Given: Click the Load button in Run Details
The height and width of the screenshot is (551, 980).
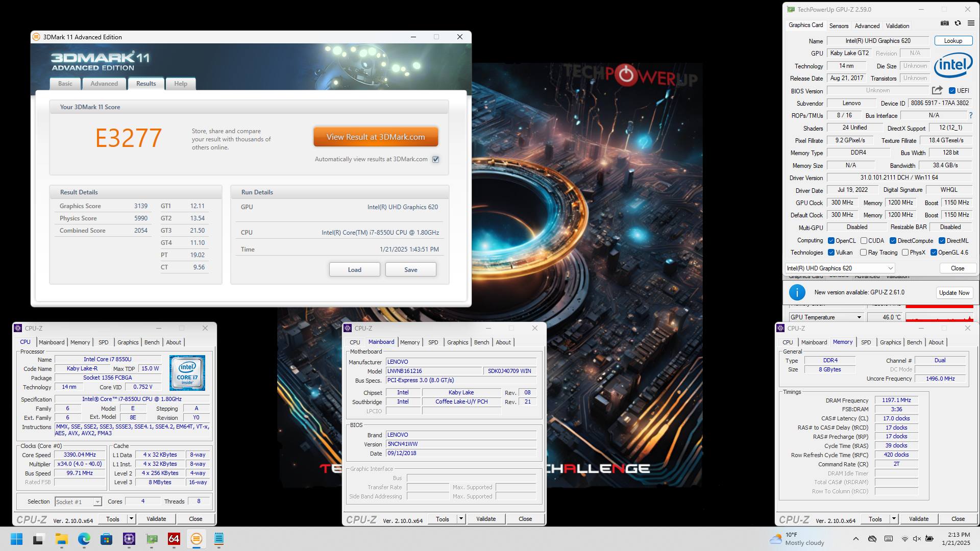Looking at the screenshot, I should (355, 270).
